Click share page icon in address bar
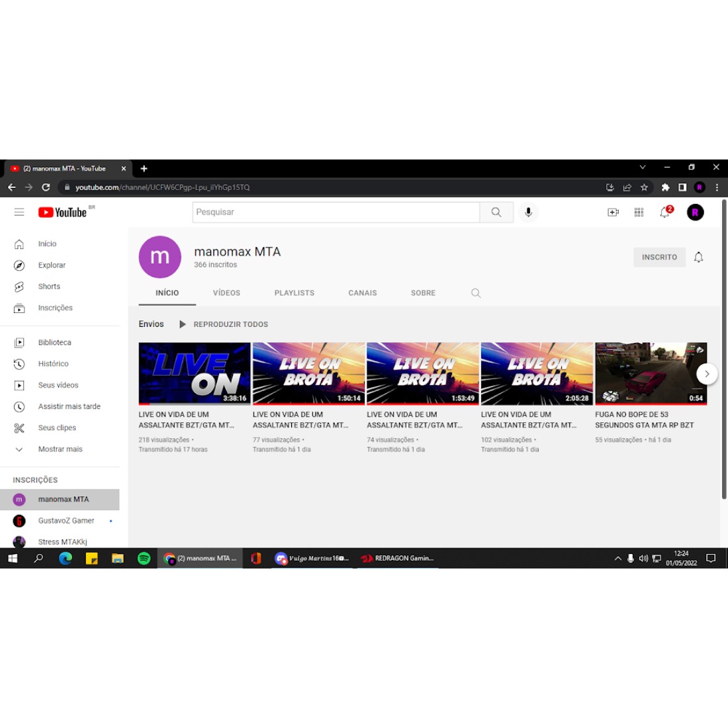Screen dimensions: 728x728 (x=627, y=187)
